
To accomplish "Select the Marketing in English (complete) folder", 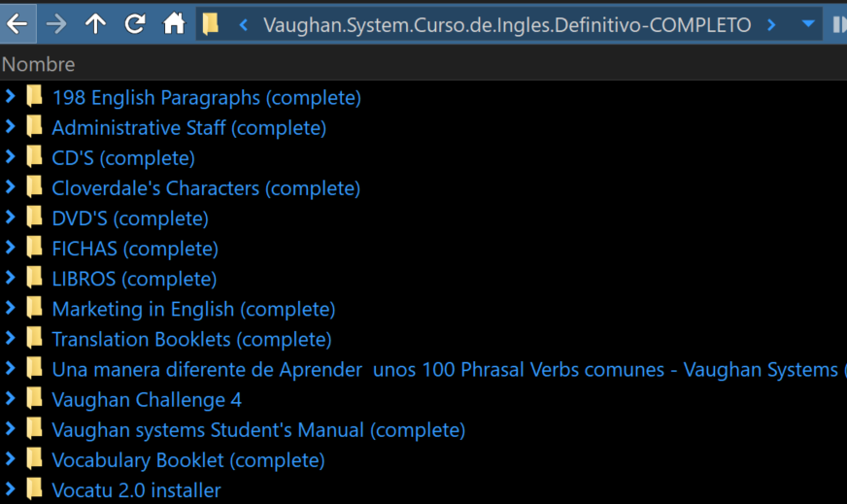I will (193, 309).
